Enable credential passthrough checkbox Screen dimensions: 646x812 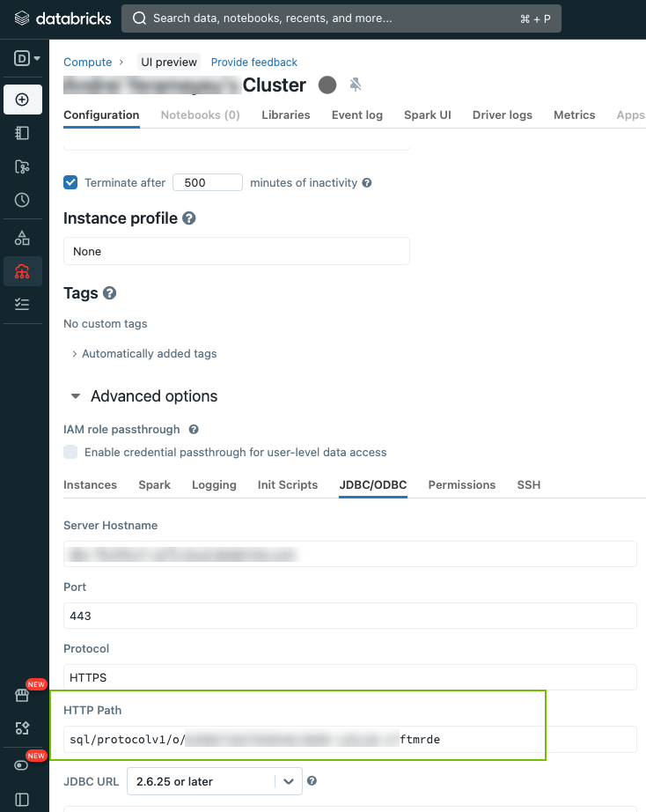click(x=71, y=452)
